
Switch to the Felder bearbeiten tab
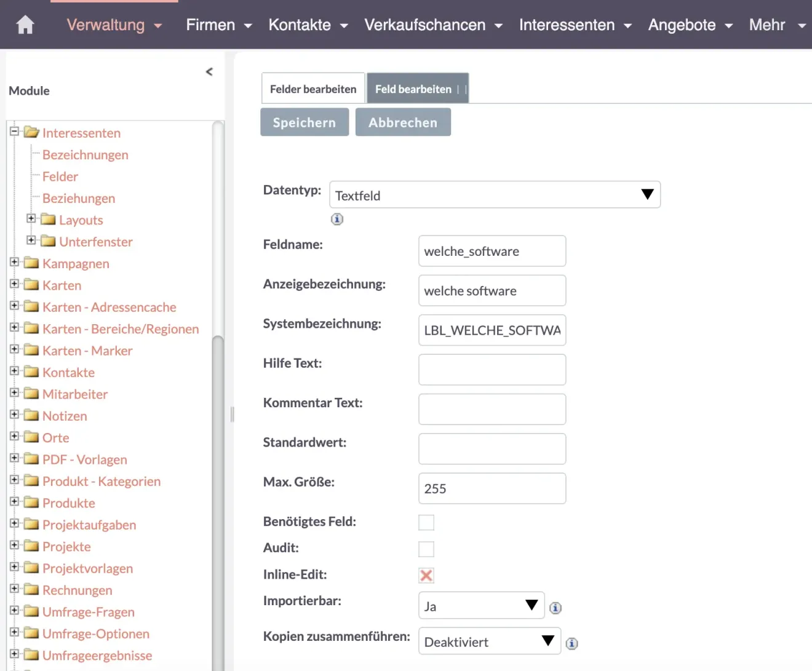pyautogui.click(x=312, y=88)
